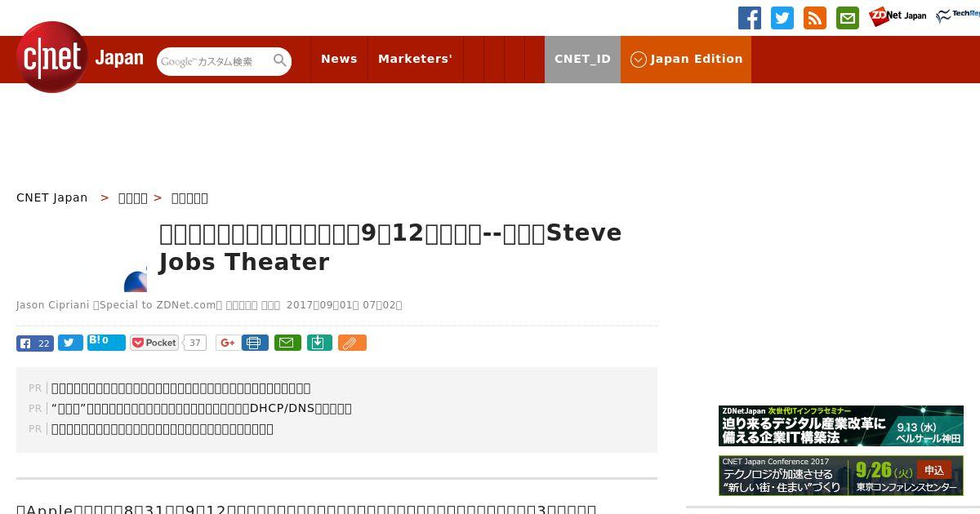Click the Pocket count 37 bubble

(195, 343)
